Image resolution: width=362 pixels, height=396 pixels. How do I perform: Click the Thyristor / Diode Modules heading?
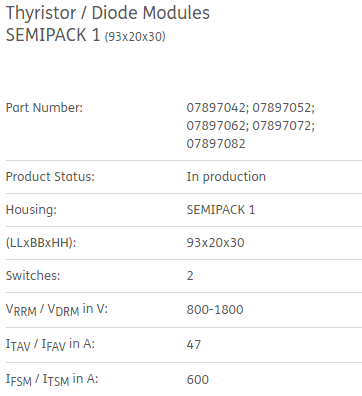pyautogui.click(x=108, y=14)
